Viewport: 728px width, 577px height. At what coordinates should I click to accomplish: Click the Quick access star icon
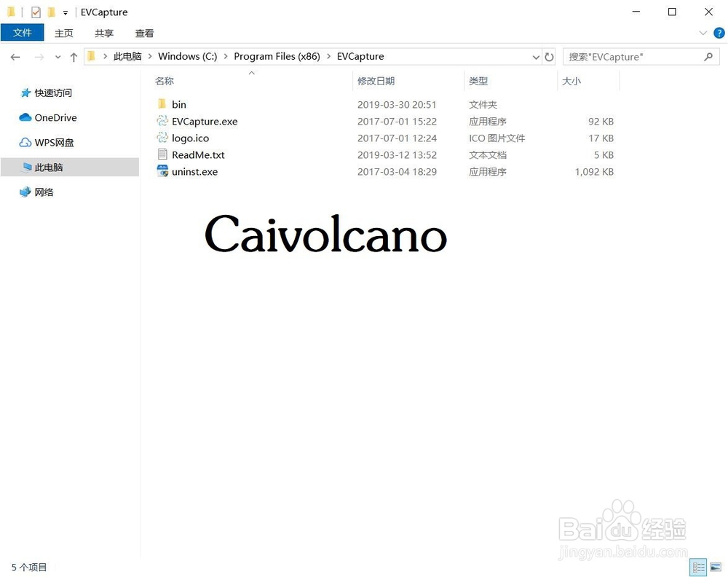(x=25, y=93)
